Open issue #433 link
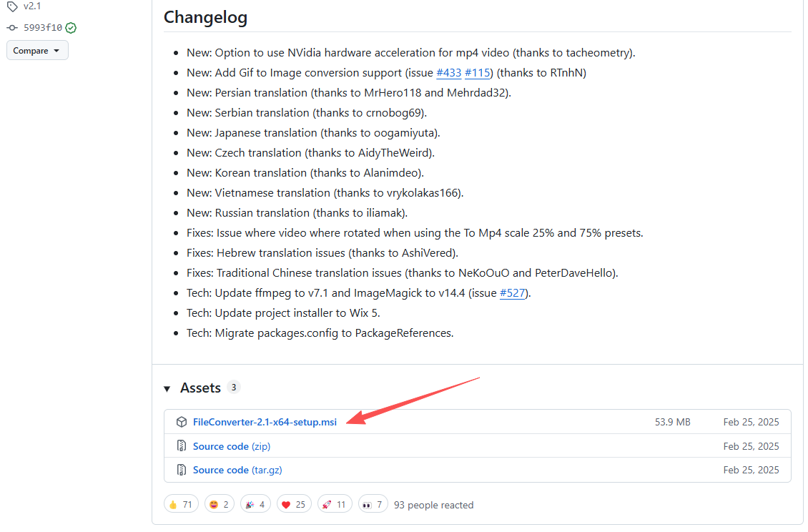 (x=448, y=73)
